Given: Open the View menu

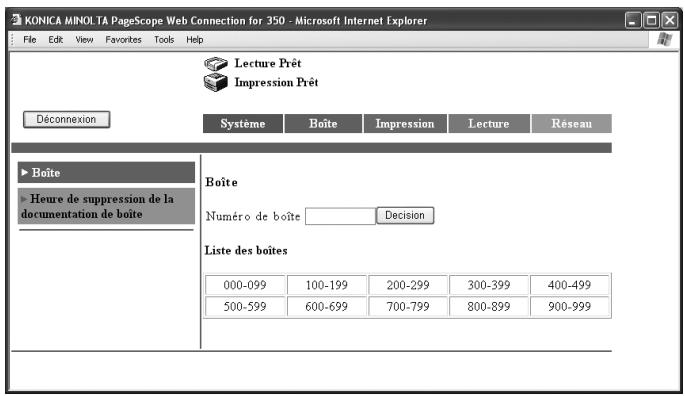Looking at the screenshot, I should point(84,40).
